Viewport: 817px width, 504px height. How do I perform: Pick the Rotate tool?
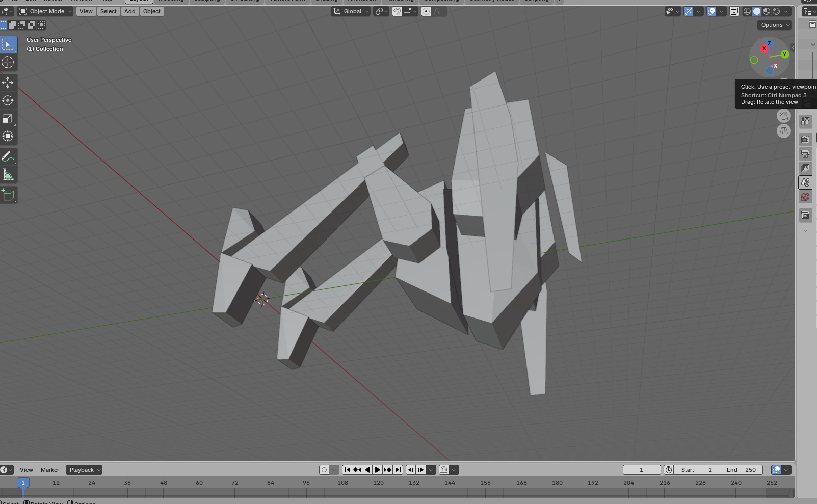[8, 100]
